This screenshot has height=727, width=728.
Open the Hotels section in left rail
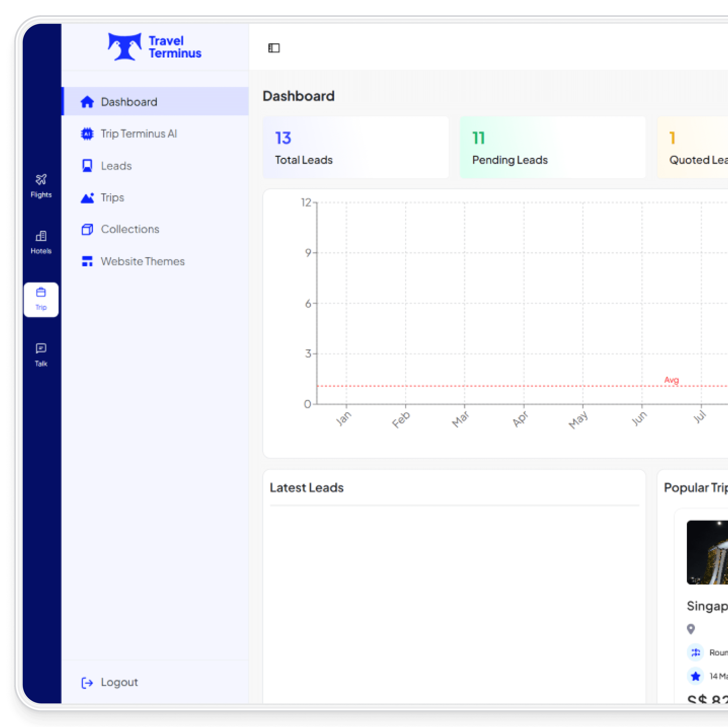(41, 242)
